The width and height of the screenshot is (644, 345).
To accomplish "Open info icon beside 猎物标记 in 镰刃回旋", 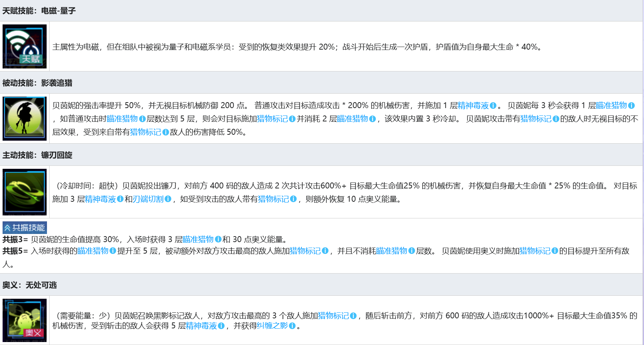I will pos(293,199).
